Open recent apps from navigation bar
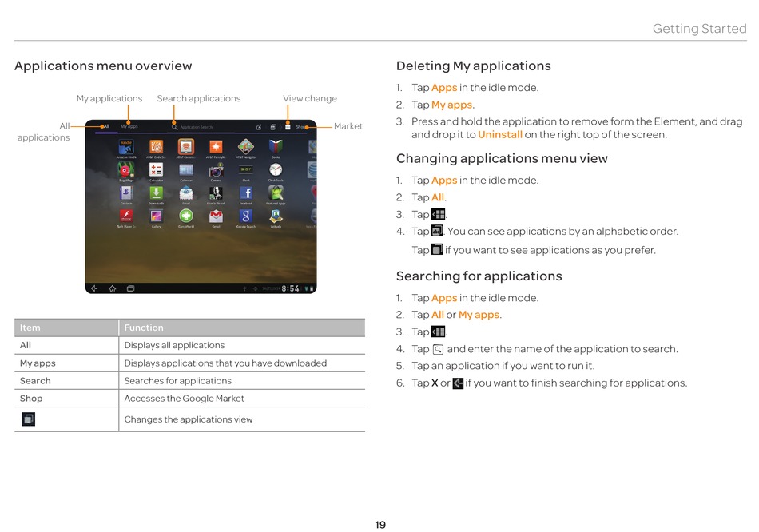 pyautogui.click(x=130, y=288)
